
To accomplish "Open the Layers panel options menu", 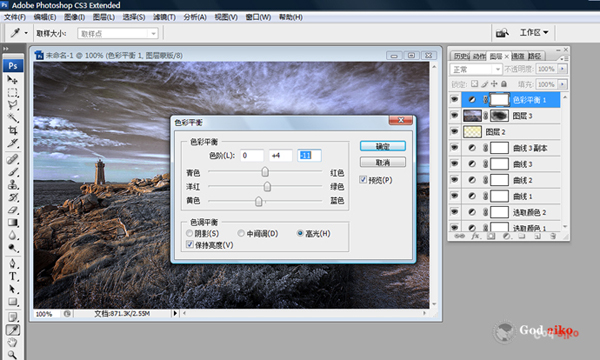I will point(564,59).
